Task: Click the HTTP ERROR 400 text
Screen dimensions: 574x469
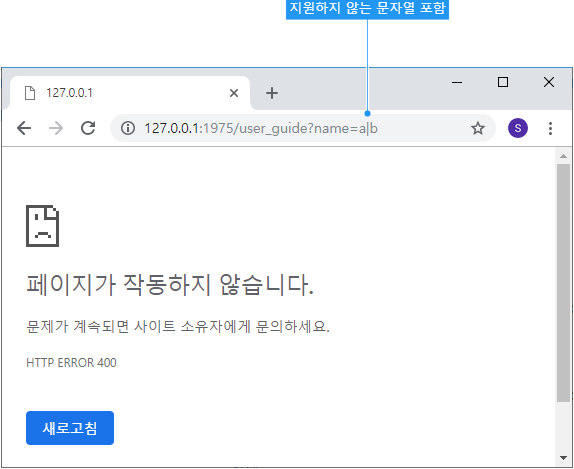Action: coord(71,363)
